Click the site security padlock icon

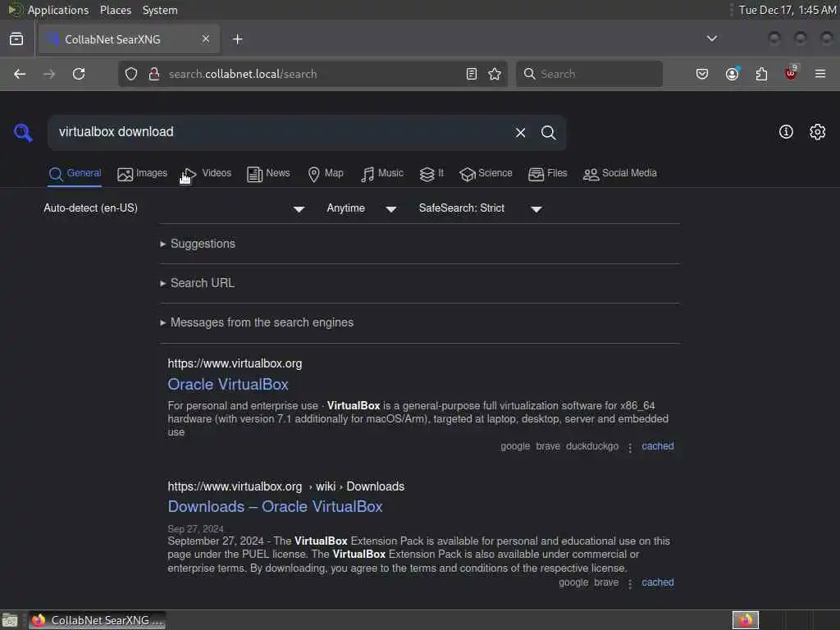coord(154,74)
